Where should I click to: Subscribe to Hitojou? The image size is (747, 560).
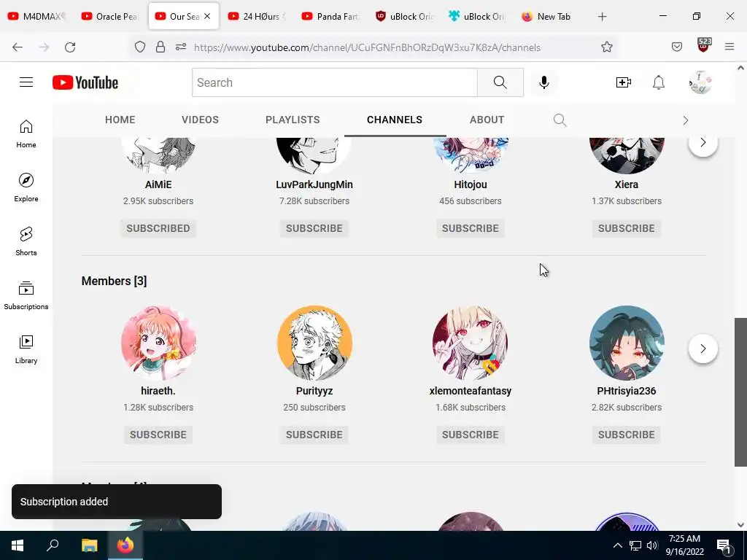pyautogui.click(x=471, y=228)
